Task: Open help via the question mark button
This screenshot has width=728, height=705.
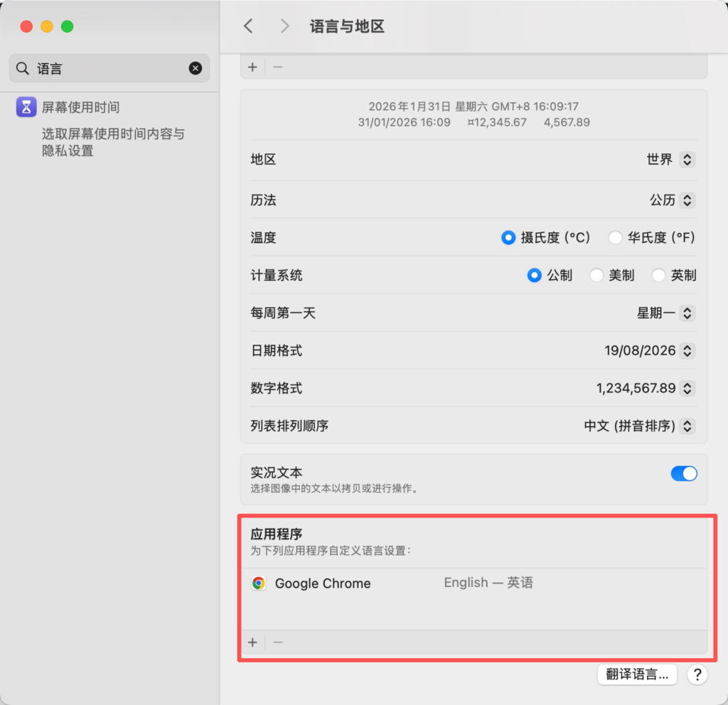Action: [697, 674]
